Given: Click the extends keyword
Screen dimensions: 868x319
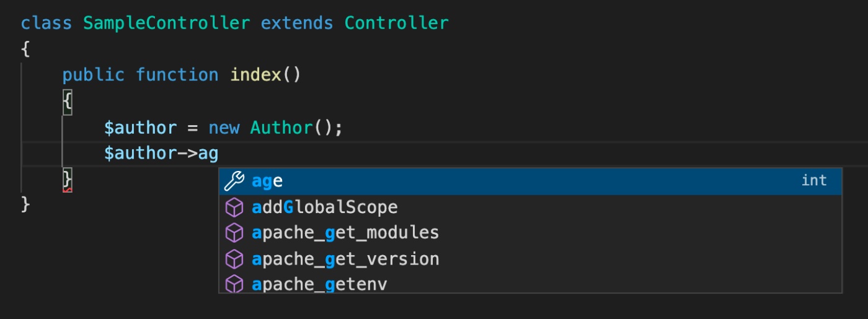Looking at the screenshot, I should pyautogui.click(x=298, y=24).
